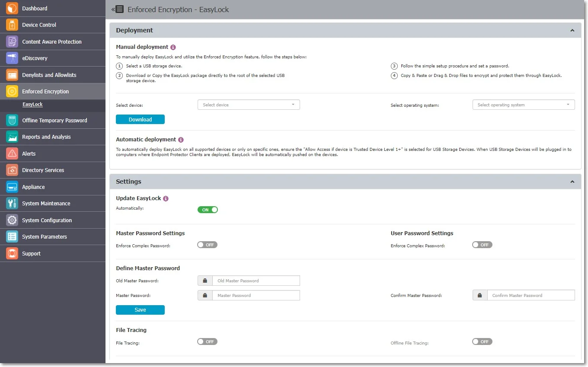Click the Content Aware Protection icon
This screenshot has width=588, height=367.
tap(12, 41)
